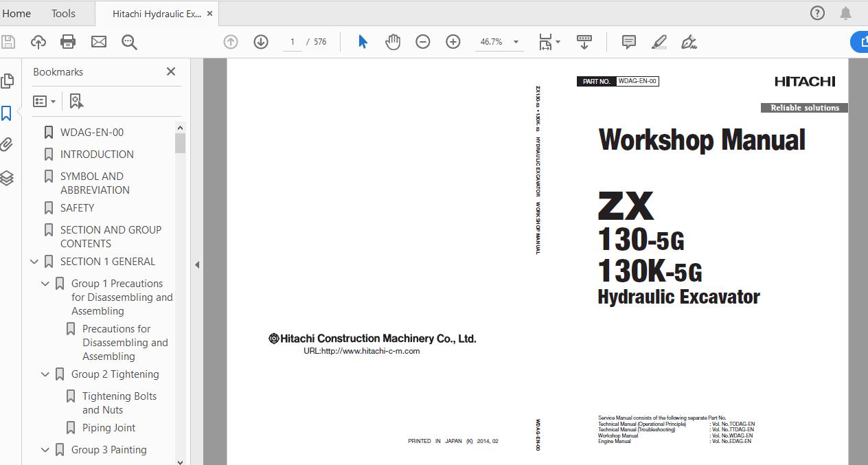Click find bookmark icon
868x465 pixels.
click(76, 101)
